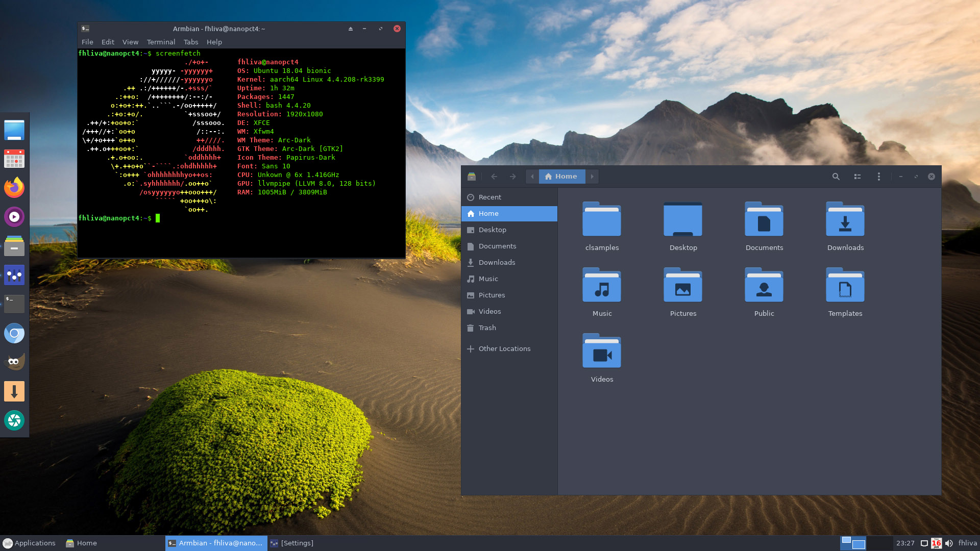Click the Home path bar button
Screen dimensions: 980x551
click(x=561, y=177)
